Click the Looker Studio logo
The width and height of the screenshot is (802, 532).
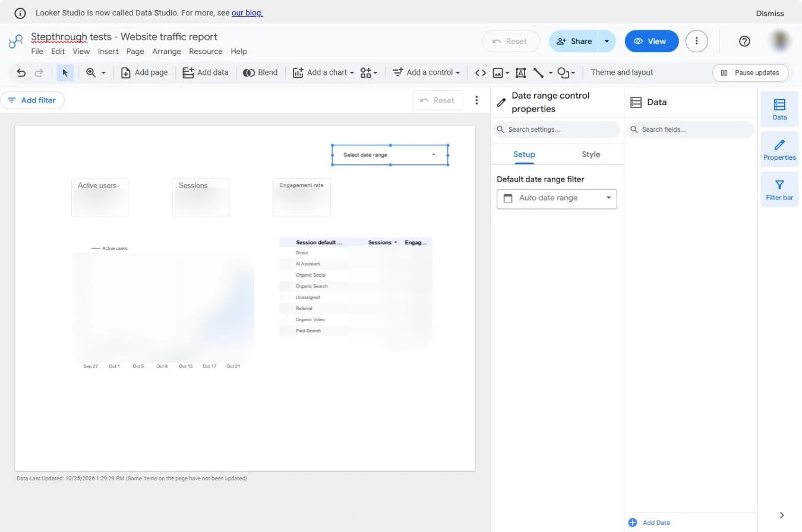pos(15,42)
